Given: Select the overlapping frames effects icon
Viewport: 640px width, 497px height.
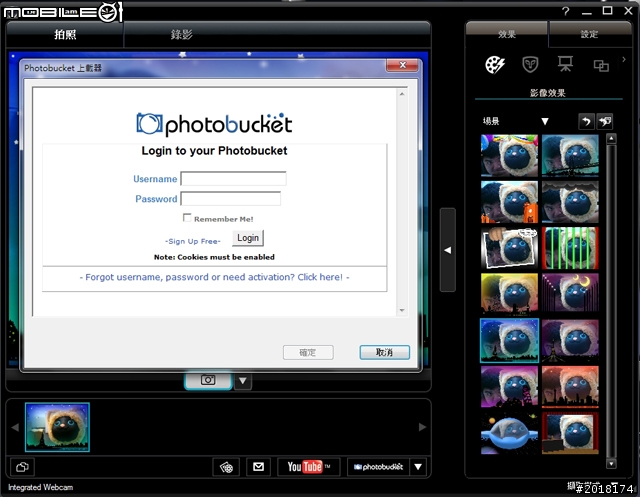Looking at the screenshot, I should pyautogui.click(x=601, y=65).
